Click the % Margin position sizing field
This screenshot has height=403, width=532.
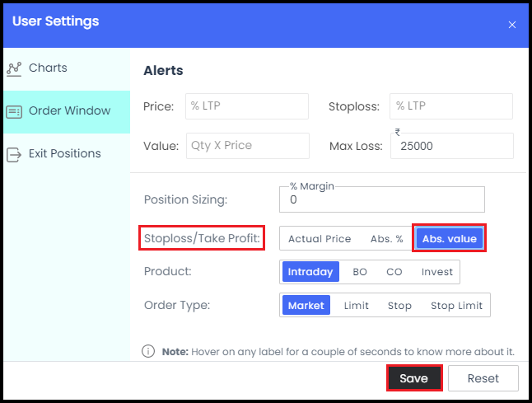(x=382, y=199)
